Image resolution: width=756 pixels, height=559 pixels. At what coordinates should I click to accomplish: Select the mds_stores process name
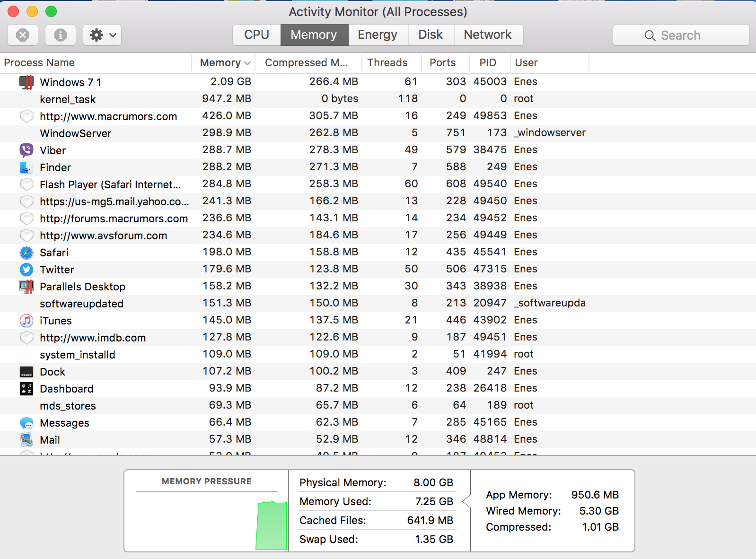[68, 406]
